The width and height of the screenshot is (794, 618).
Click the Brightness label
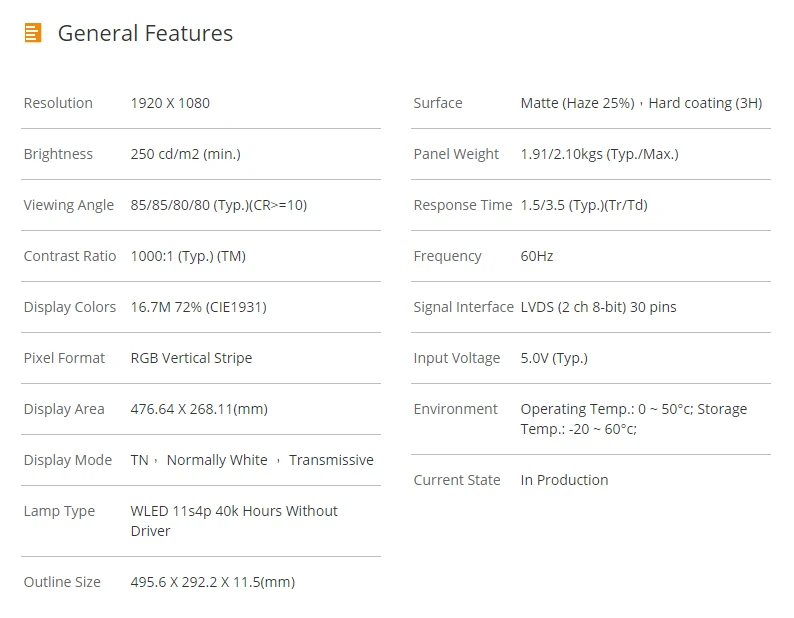[58, 154]
